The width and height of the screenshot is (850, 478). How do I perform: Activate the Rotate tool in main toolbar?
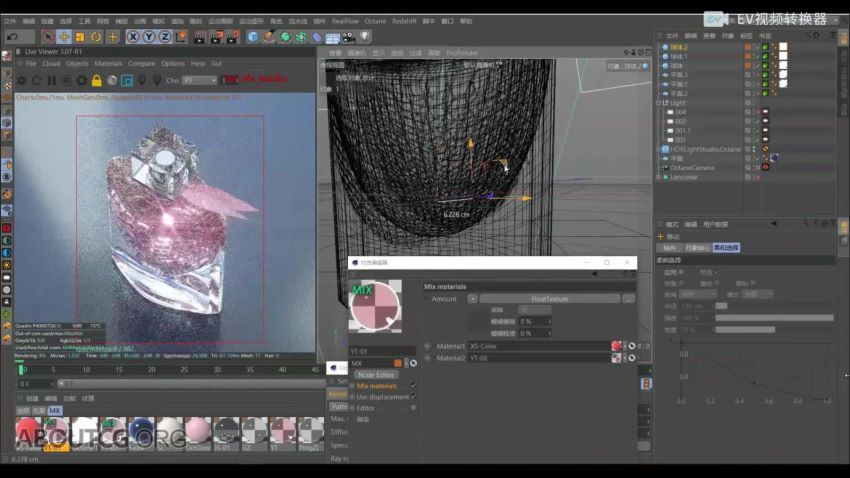[x=96, y=37]
